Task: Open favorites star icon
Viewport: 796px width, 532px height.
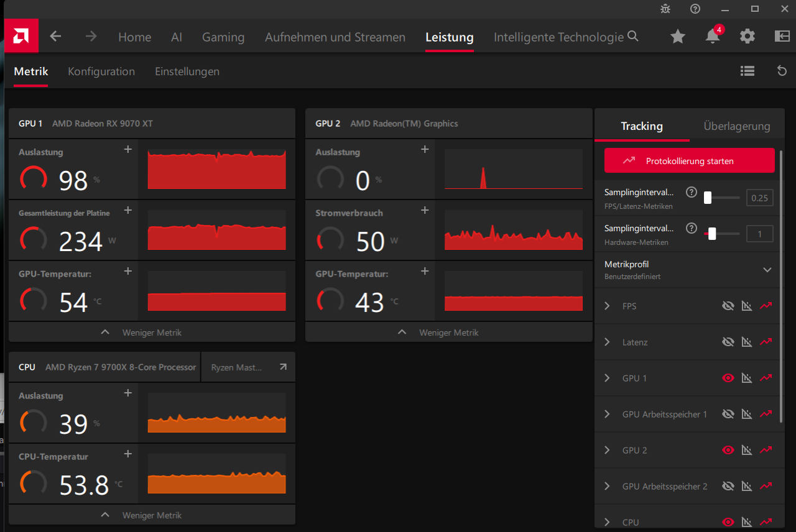Action: click(678, 37)
